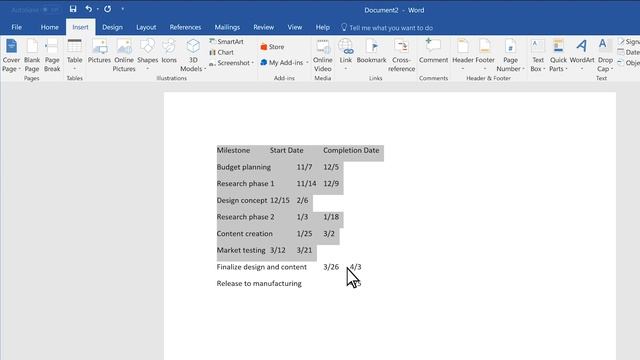The width and height of the screenshot is (640, 360).
Task: Insert Pictures from this device
Action: [99, 52]
